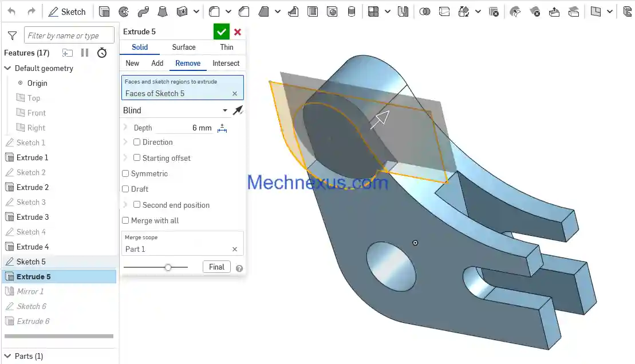
Task: Select the Fillet tool icon
Action: pyautogui.click(x=214, y=12)
